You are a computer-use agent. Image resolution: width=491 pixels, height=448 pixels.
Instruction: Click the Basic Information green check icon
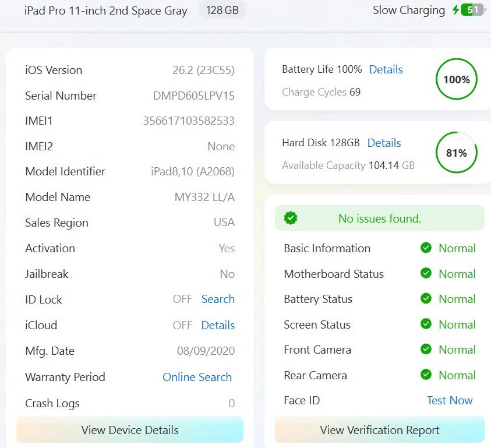426,248
